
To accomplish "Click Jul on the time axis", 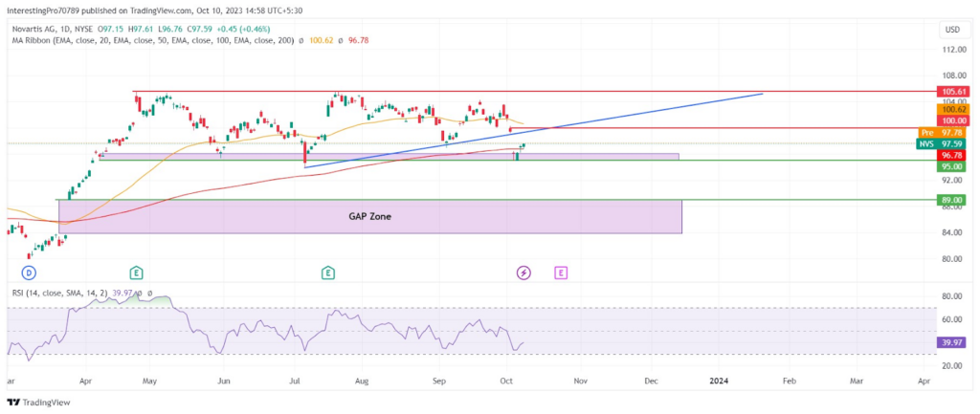I will (x=294, y=380).
